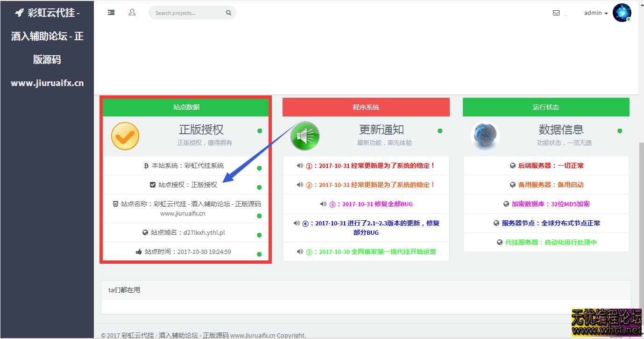This screenshot has width=644, height=339.
Task: Click the search magnifier icon
Action: (x=228, y=13)
